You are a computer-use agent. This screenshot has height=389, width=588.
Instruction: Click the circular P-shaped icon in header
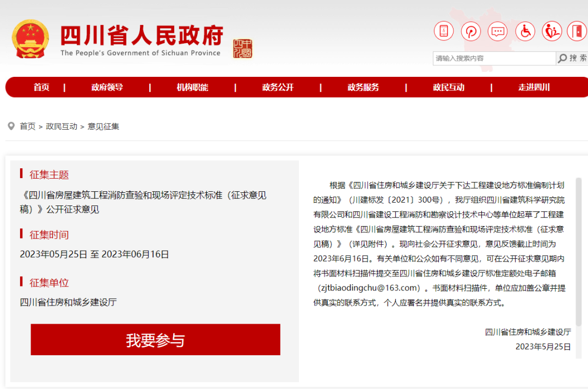tap(470, 31)
